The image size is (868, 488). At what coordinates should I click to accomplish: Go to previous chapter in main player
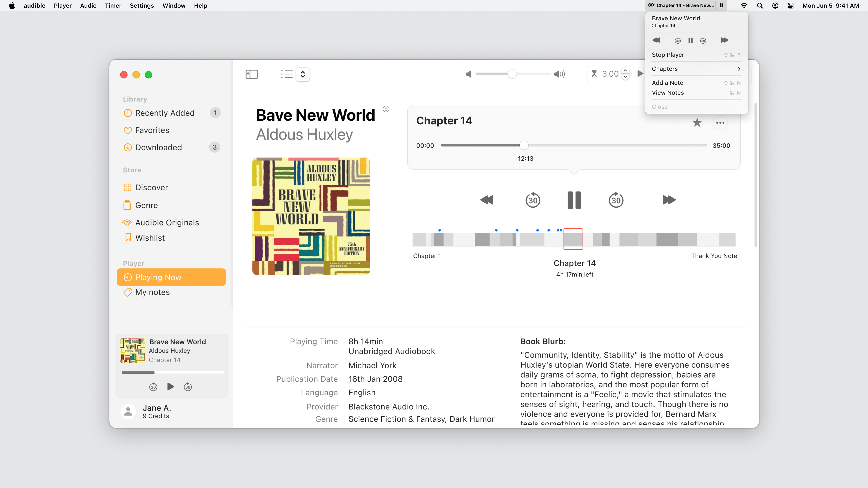tap(487, 200)
